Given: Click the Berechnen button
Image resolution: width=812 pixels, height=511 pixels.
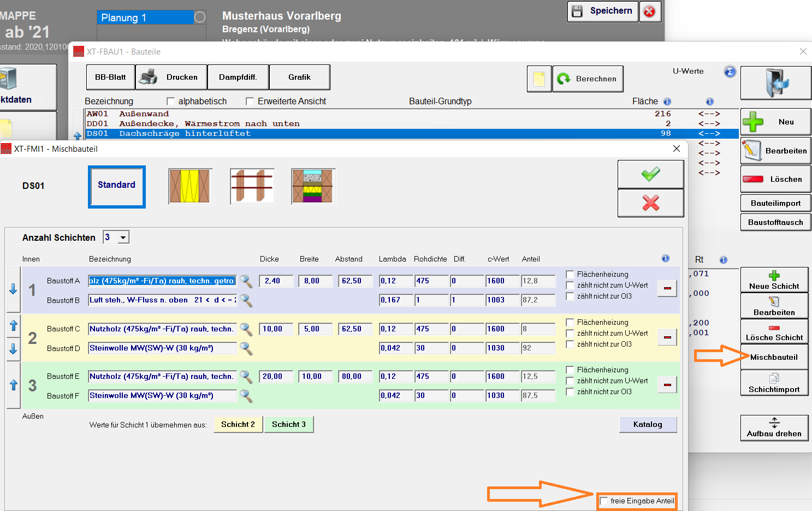Looking at the screenshot, I should click(588, 79).
